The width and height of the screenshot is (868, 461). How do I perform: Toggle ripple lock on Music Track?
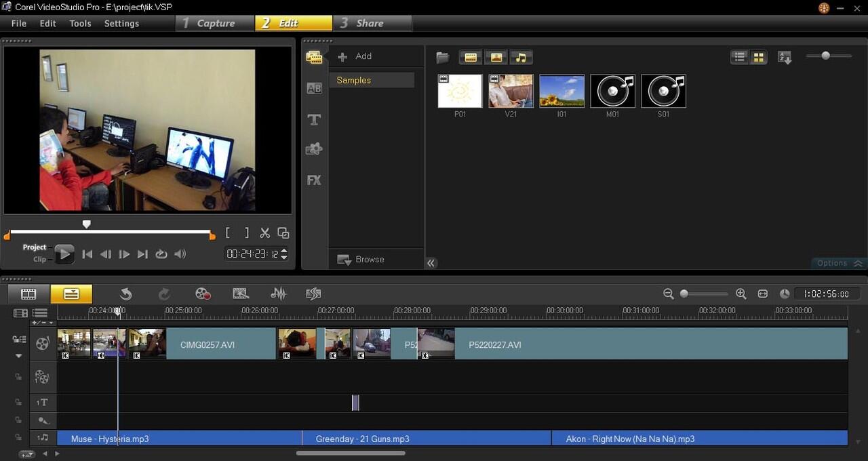point(19,438)
